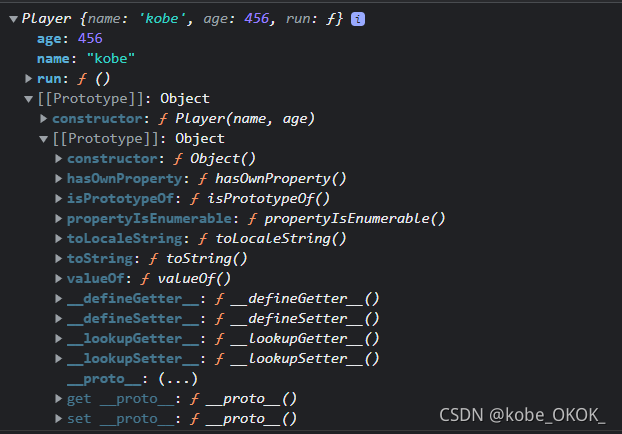Expand the valueOf function entry

point(59,278)
